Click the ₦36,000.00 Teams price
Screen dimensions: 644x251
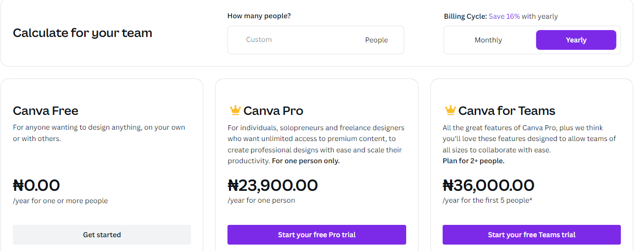click(x=488, y=185)
